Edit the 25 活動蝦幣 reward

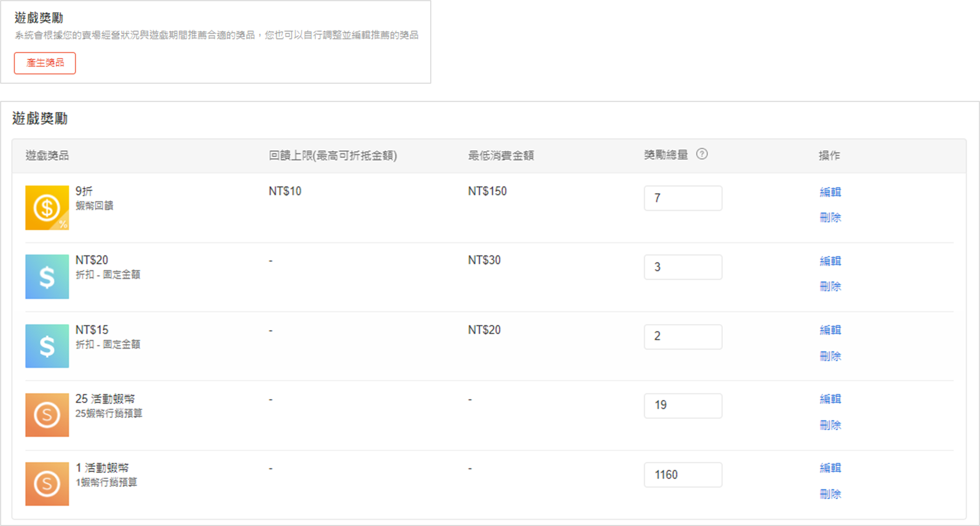pos(830,399)
